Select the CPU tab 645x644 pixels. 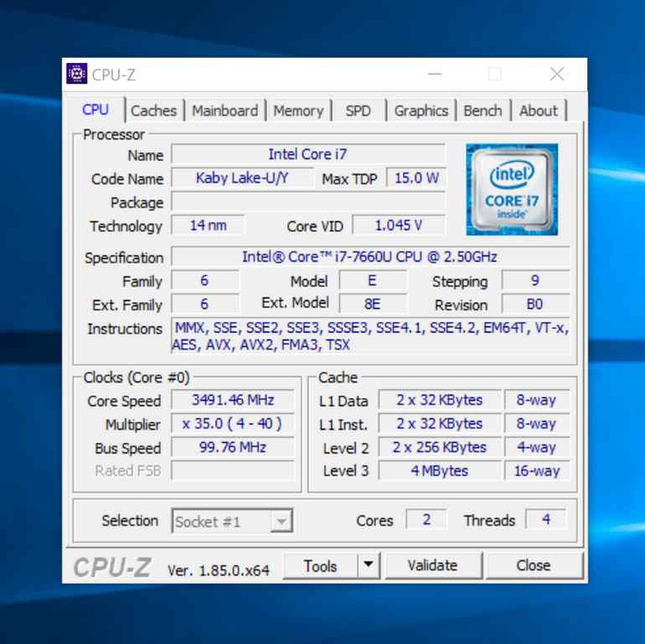[95, 109]
